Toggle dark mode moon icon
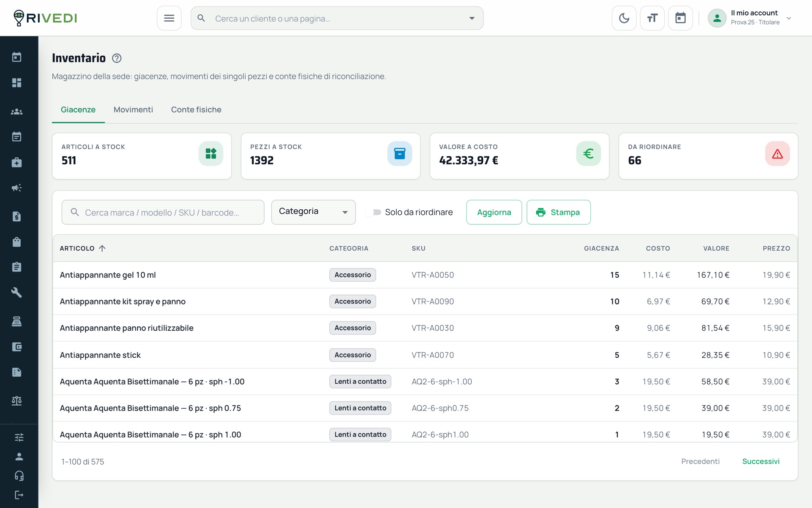Viewport: 812px width, 508px height. (x=624, y=18)
